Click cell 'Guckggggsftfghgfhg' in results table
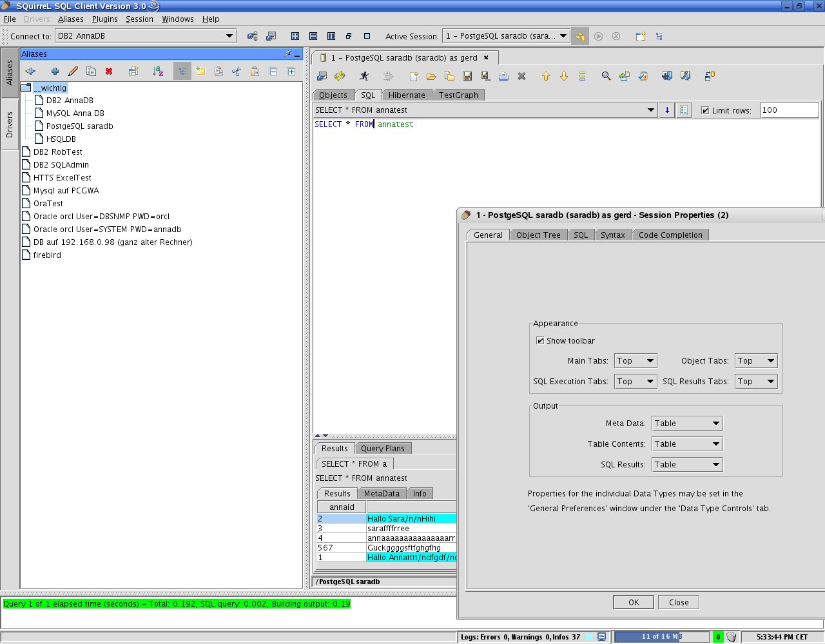The image size is (825, 644). tap(411, 548)
